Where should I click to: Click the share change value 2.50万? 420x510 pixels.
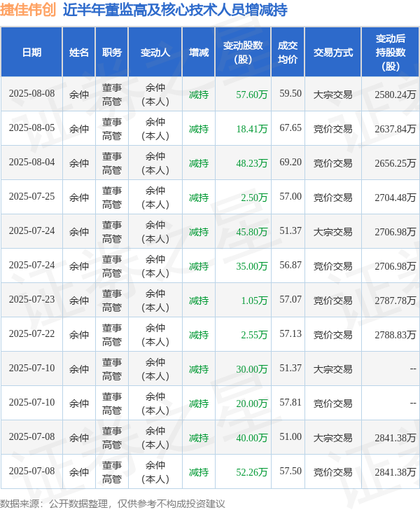pyautogui.click(x=254, y=198)
